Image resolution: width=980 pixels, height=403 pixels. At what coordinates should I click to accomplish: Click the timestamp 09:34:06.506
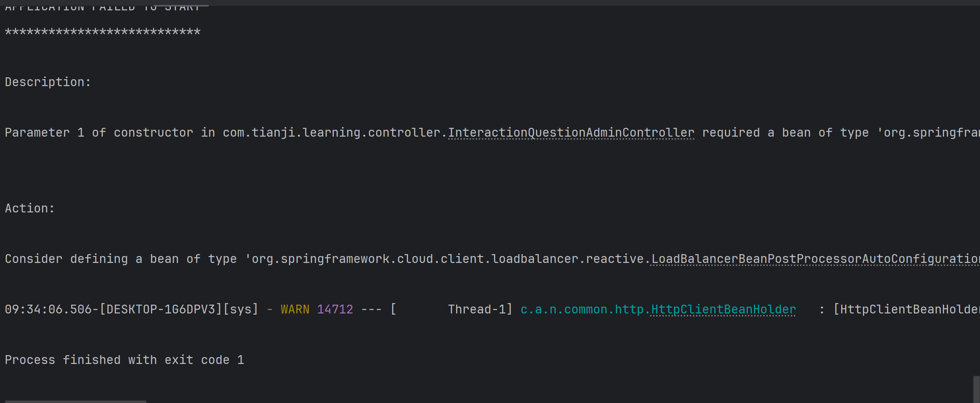48,309
